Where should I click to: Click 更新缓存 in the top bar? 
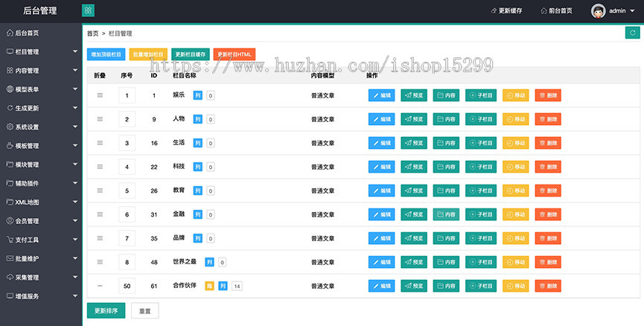coord(506,11)
